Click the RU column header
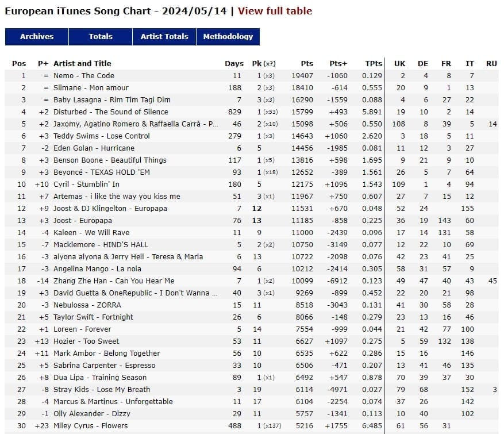This screenshot has width=504, height=434. pos(491,63)
